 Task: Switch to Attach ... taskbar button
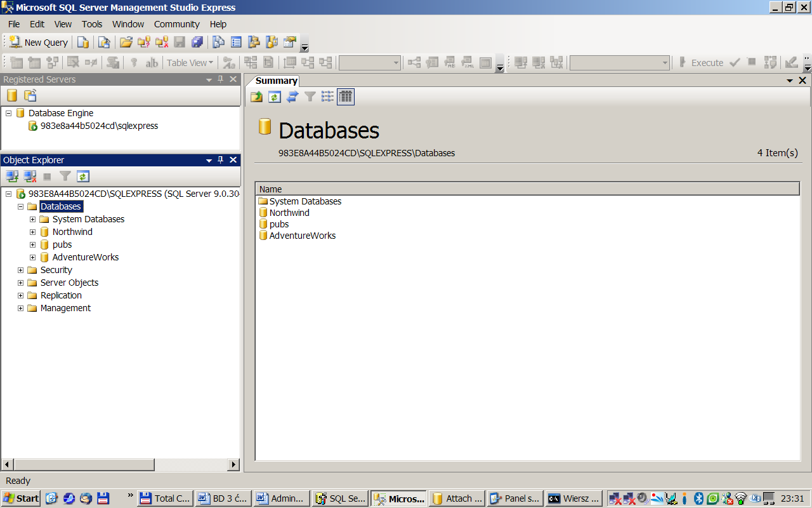[x=457, y=498]
